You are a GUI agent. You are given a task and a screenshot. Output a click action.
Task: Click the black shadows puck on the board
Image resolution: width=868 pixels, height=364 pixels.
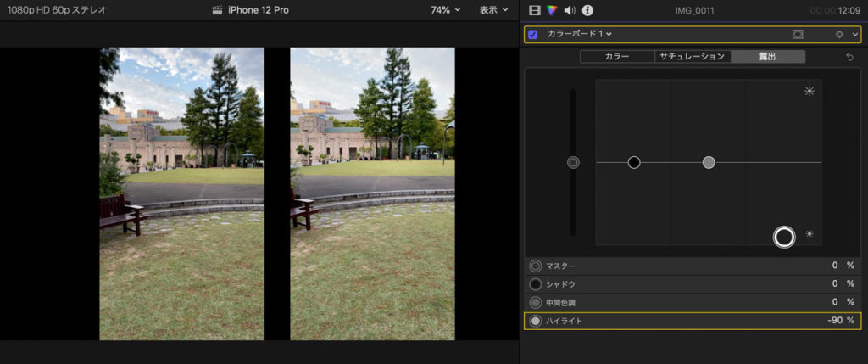pyautogui.click(x=634, y=162)
